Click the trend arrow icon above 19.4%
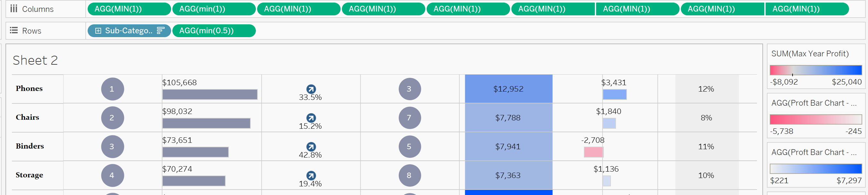Image resolution: width=868 pixels, height=195 pixels. click(x=311, y=175)
